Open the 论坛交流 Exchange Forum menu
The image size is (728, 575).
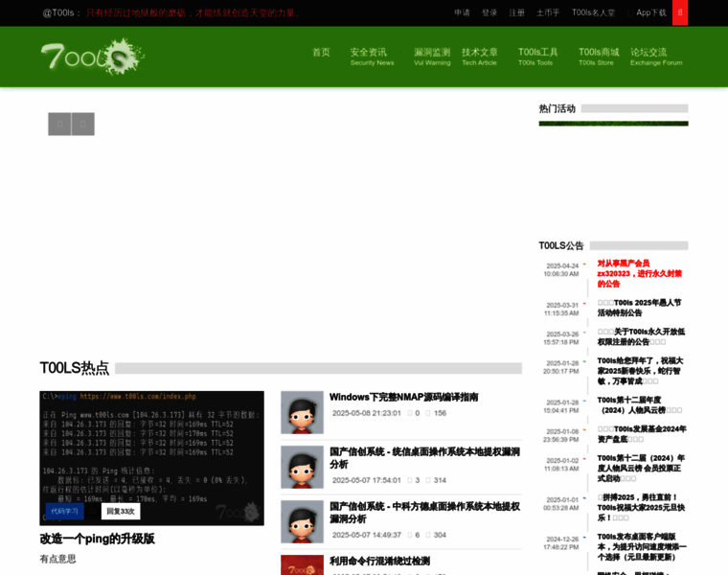click(656, 57)
